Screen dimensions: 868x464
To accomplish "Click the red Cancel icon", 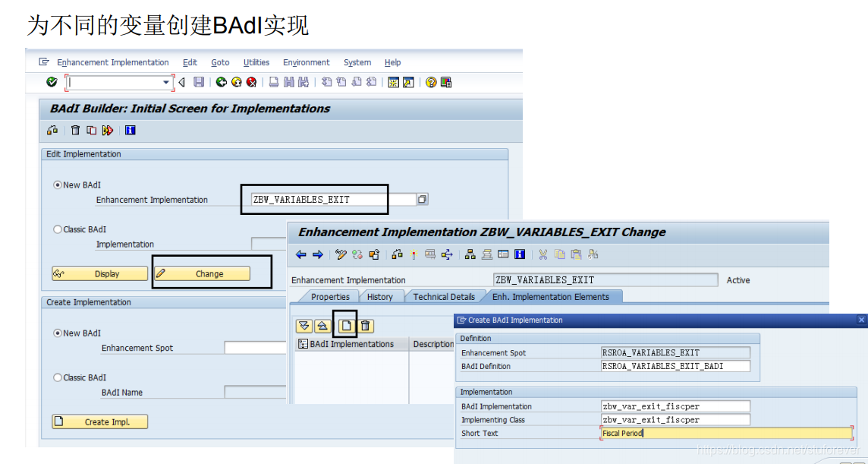I will pyautogui.click(x=252, y=82).
